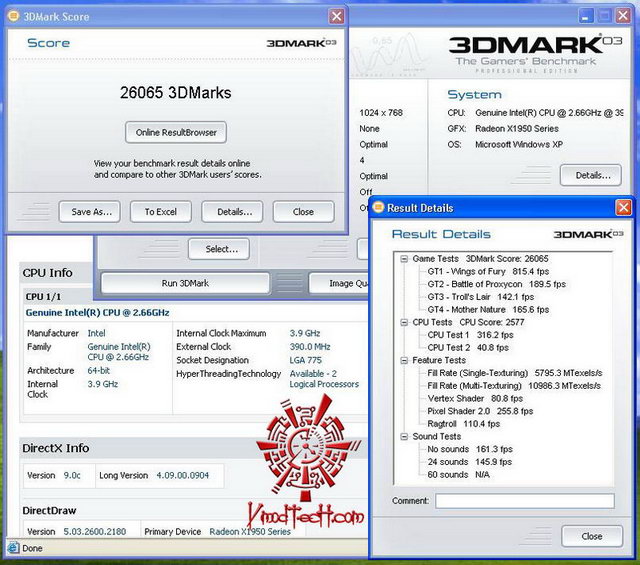The height and width of the screenshot is (565, 640).
Task: Click Image Quality button in main window
Action: [339, 283]
